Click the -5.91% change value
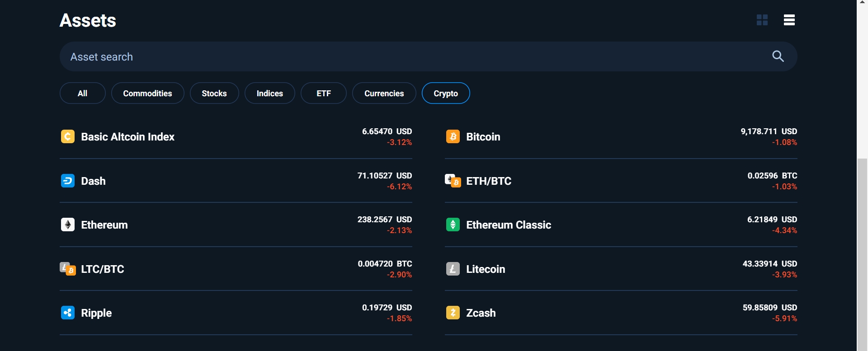The width and height of the screenshot is (868, 351). 785,318
